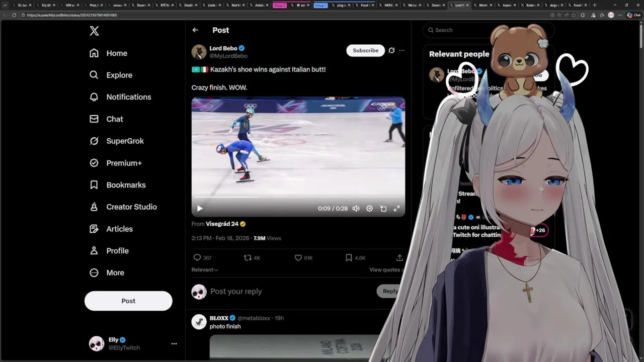Open SuperGrok from the sidebar
This screenshot has width=644, height=362.
pos(116,141)
